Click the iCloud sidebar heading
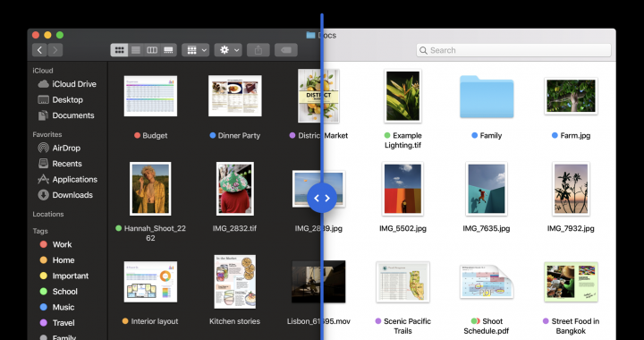644x340 pixels. point(43,71)
